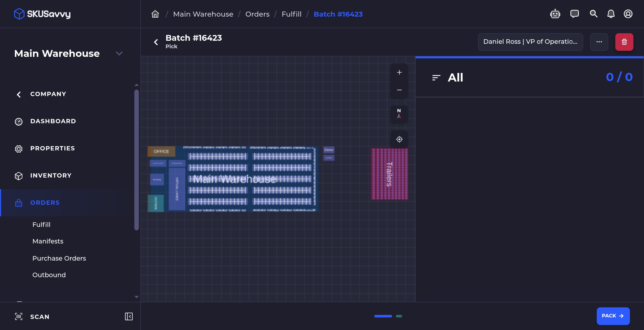Click the Dashboard gauge icon
Screen dimensions: 644x330
point(19,121)
